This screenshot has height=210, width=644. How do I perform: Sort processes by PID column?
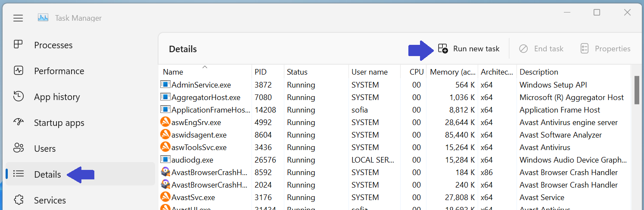[x=261, y=72]
